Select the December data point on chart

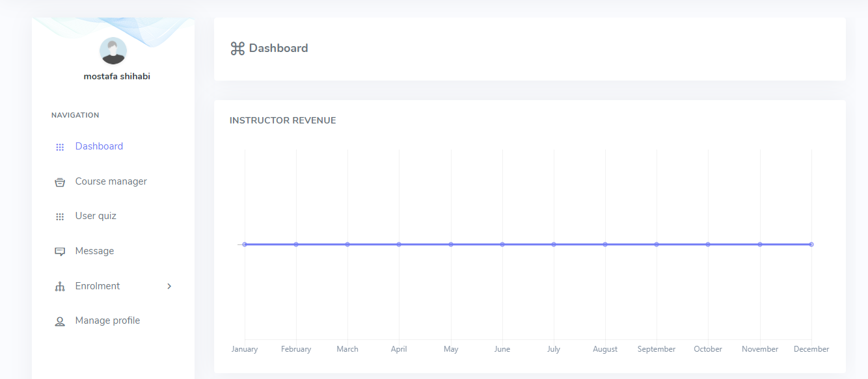pyautogui.click(x=811, y=244)
